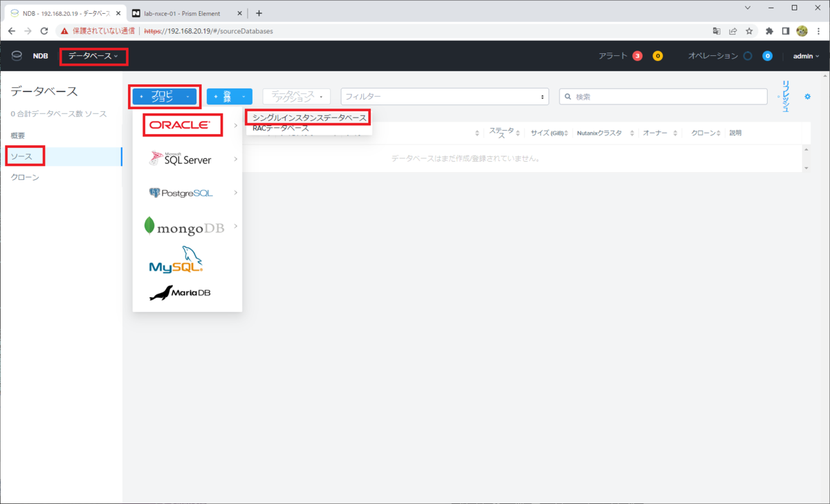The height and width of the screenshot is (504, 830).
Task: Open the データベースアクション dropdown
Action: coord(296,97)
